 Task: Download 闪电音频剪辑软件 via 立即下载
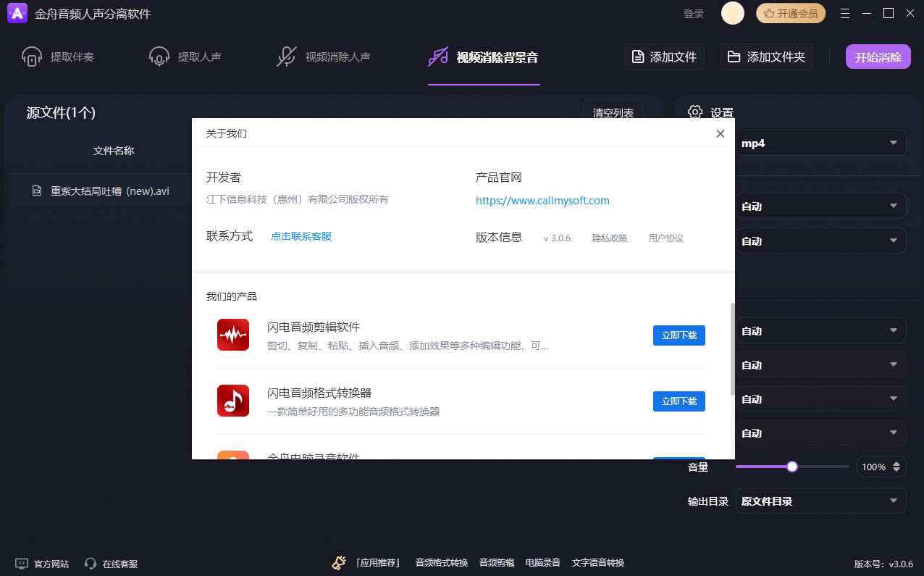[x=679, y=335]
